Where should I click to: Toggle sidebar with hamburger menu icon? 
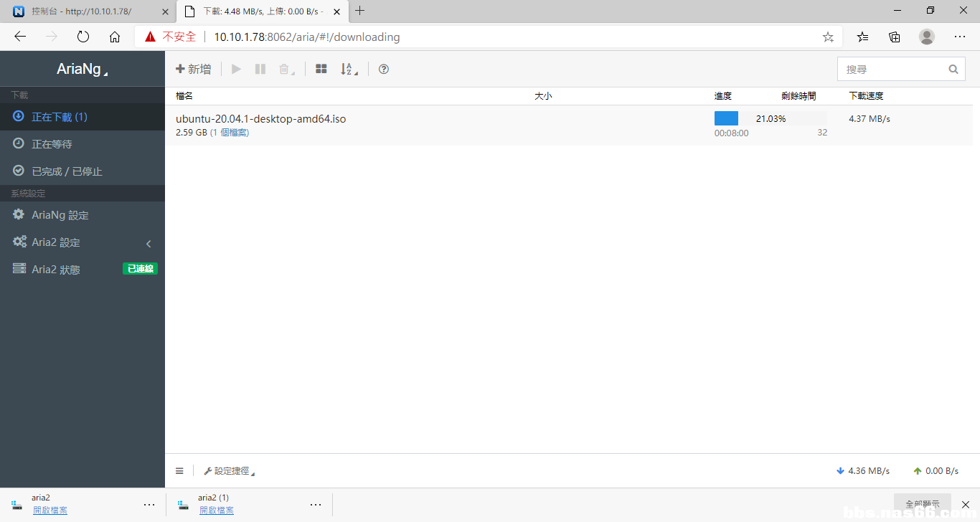(x=179, y=471)
